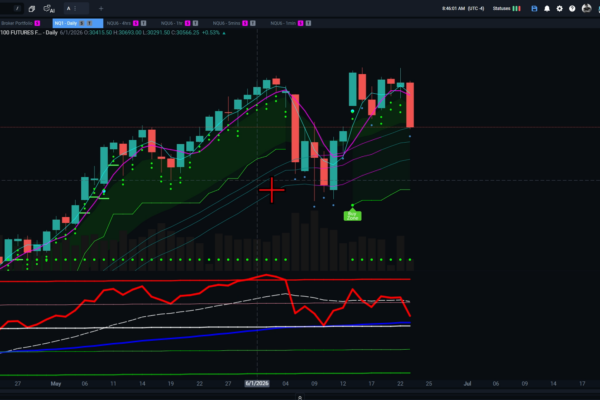The height and width of the screenshot is (400, 600).
Task: Open the user profile avatar
Action: click(x=586, y=8)
